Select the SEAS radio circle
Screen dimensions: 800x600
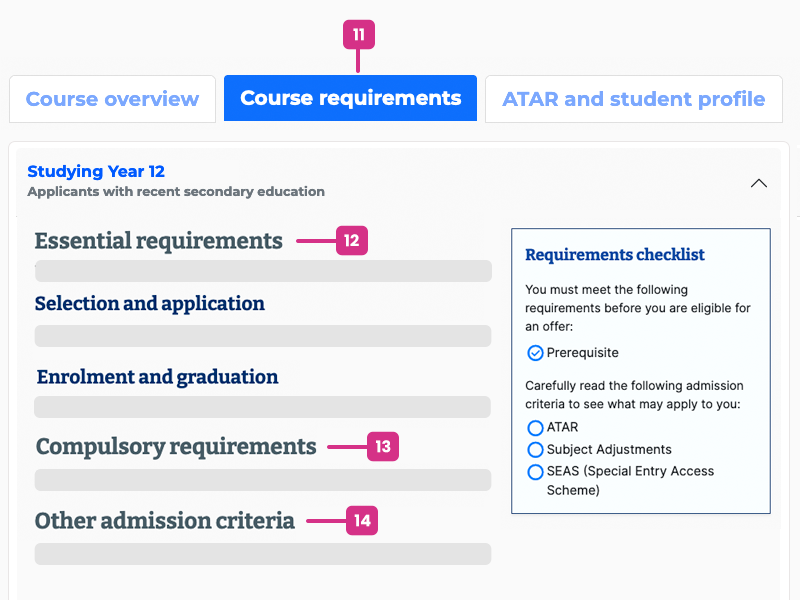pyautogui.click(x=534, y=472)
